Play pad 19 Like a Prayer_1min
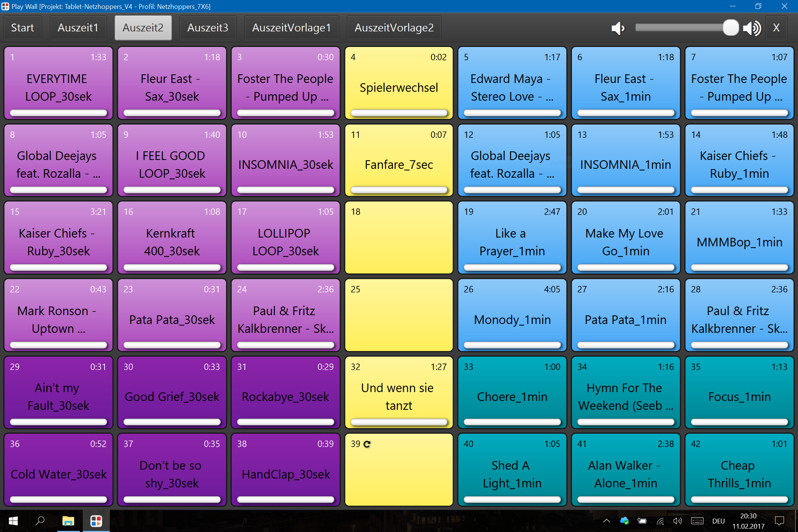 point(512,238)
